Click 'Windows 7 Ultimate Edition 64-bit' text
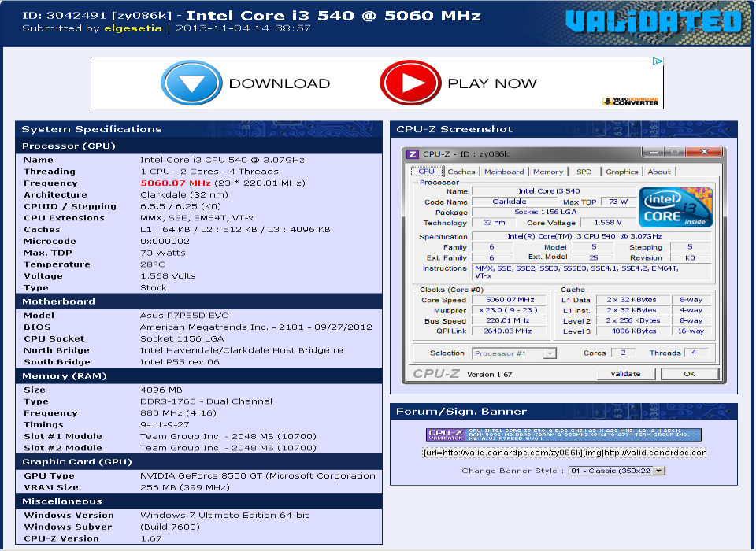This screenshot has width=756, height=551. [224, 515]
